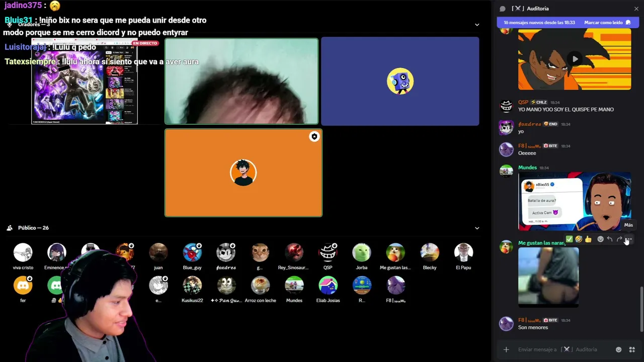Jump to 16 new messages since 18:33
This screenshot has height=362, width=644.
538,23
